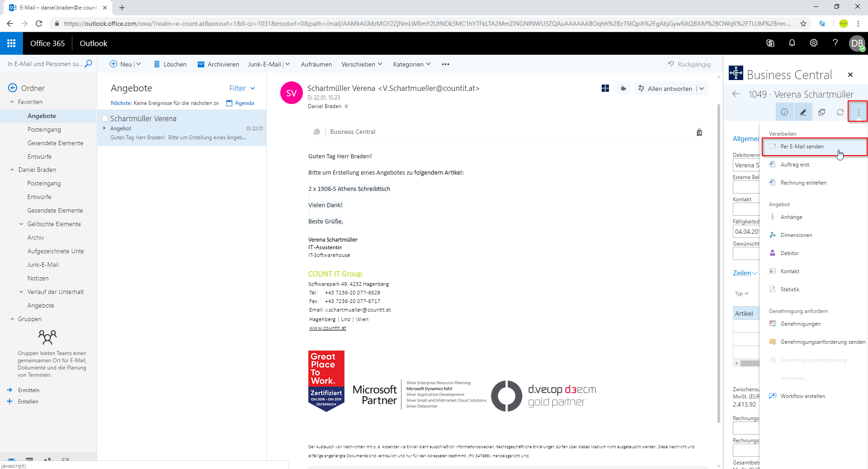This screenshot has width=868, height=469.
Task: Open the Allen antworten options arrow
Action: [x=702, y=89]
